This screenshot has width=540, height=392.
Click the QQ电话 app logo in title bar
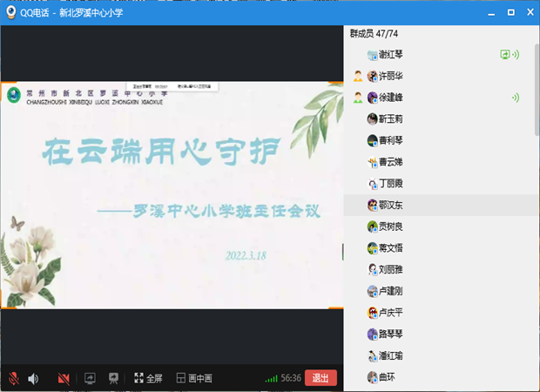click(x=11, y=12)
